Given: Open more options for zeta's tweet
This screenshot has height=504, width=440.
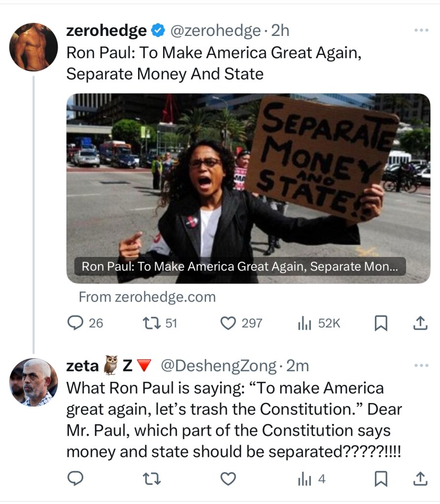Looking at the screenshot, I should 421,366.
